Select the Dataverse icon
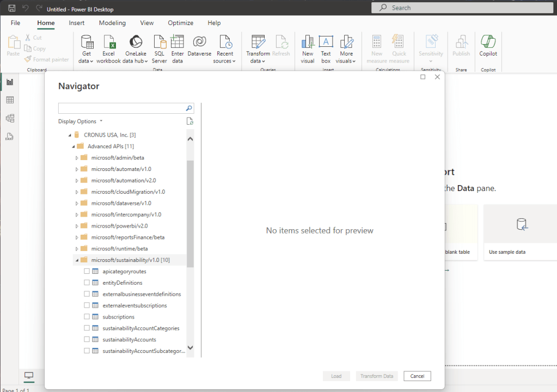This screenshot has width=557, height=392. [199, 42]
